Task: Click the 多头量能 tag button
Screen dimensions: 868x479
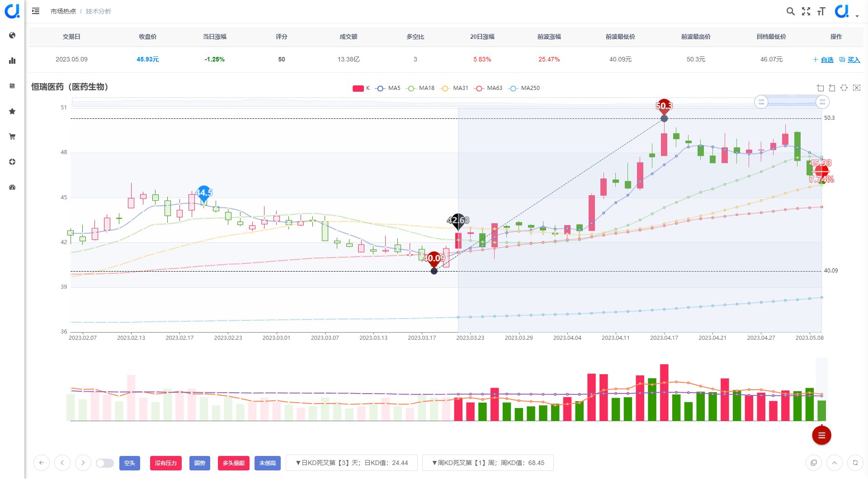Action: click(234, 463)
